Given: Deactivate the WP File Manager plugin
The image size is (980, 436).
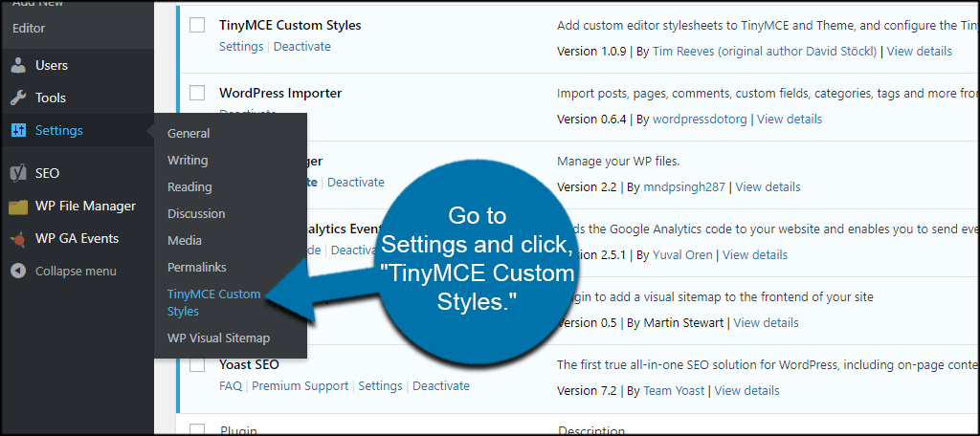Looking at the screenshot, I should pyautogui.click(x=356, y=182).
